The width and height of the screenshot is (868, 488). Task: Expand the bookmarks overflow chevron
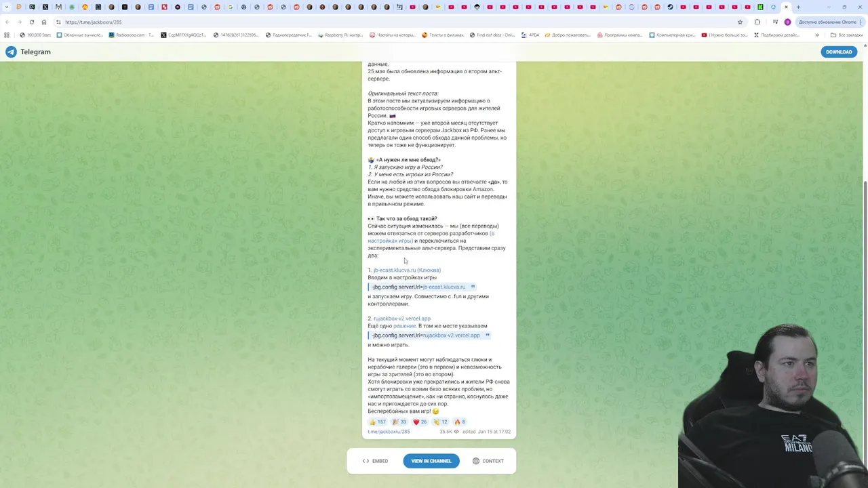click(816, 35)
